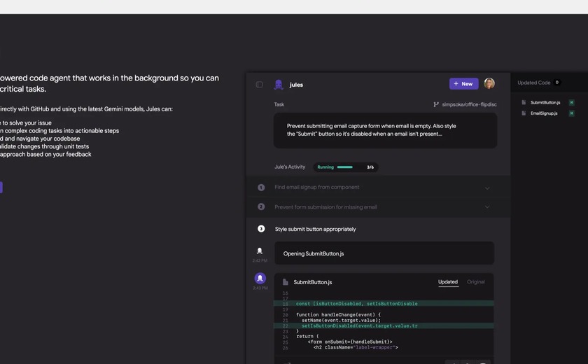Click code line 26 h2 className label-wrapper
This screenshot has width=588, height=364.
[x=356, y=347]
